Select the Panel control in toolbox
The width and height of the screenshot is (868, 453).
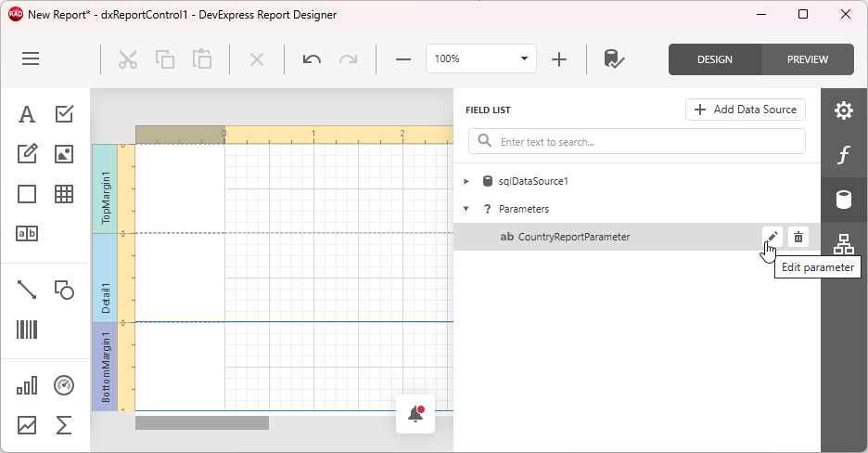[27, 194]
